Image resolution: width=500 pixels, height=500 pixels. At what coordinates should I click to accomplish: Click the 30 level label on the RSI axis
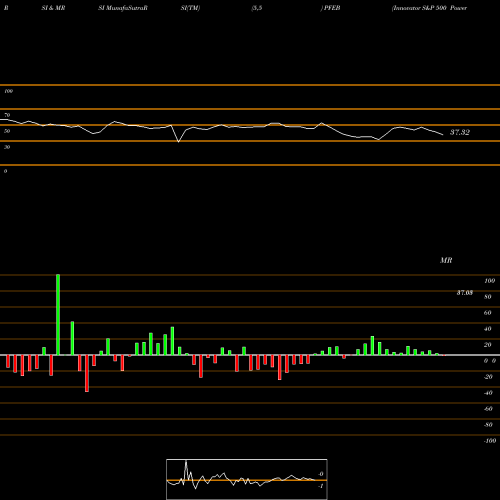[7, 147]
